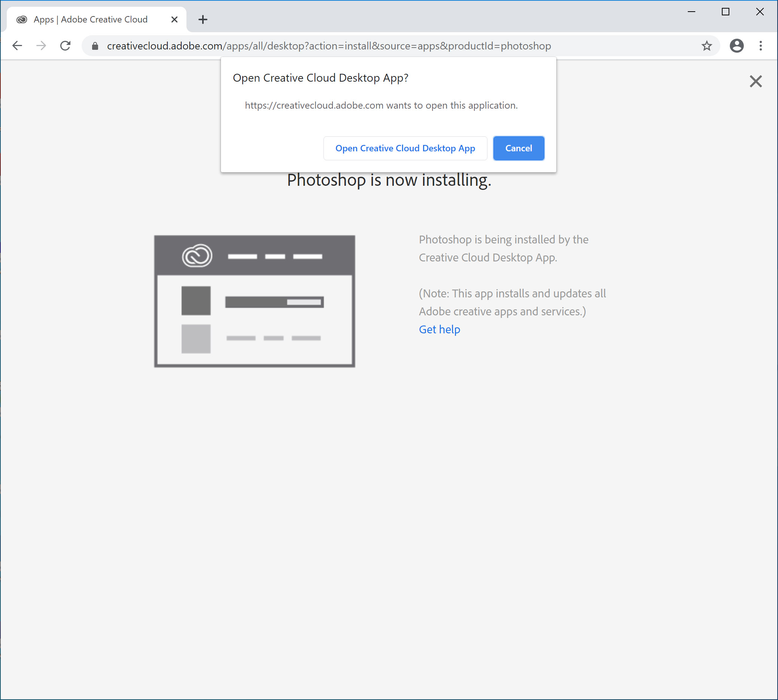Select the Apps | Adobe Creative Cloud tab
This screenshot has width=778, height=700.
point(97,19)
